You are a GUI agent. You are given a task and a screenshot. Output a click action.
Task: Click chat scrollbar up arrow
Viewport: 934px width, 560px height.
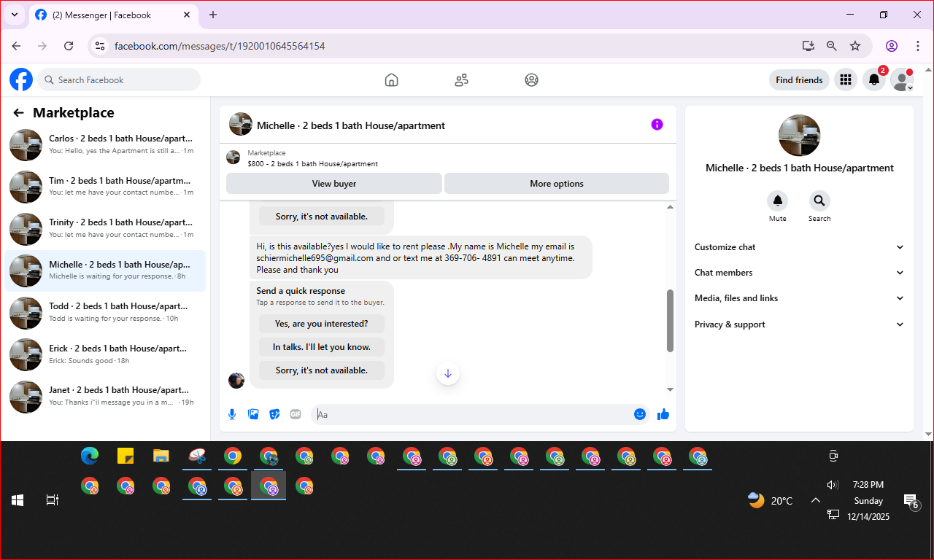tap(671, 207)
